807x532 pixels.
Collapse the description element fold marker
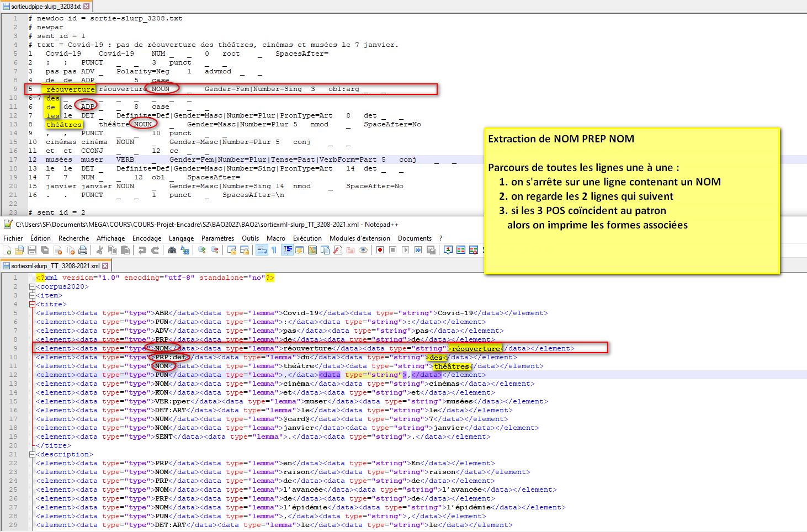pos(32,454)
